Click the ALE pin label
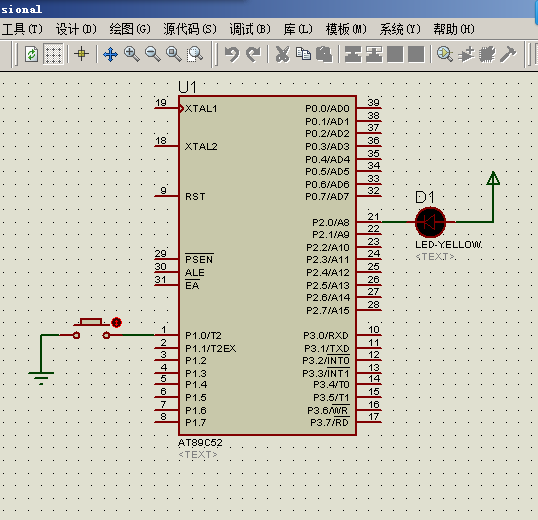Image resolution: width=538 pixels, height=520 pixels. click(x=195, y=272)
